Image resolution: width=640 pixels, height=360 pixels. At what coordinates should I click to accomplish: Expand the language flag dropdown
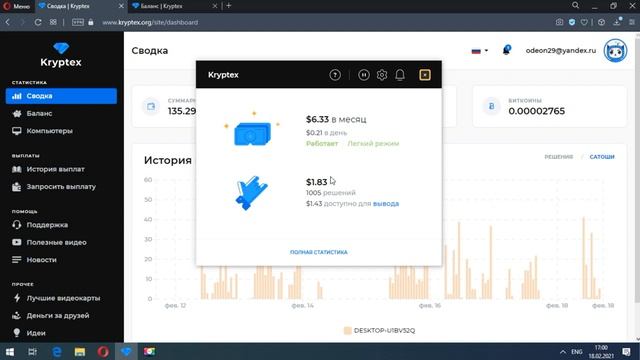480,51
